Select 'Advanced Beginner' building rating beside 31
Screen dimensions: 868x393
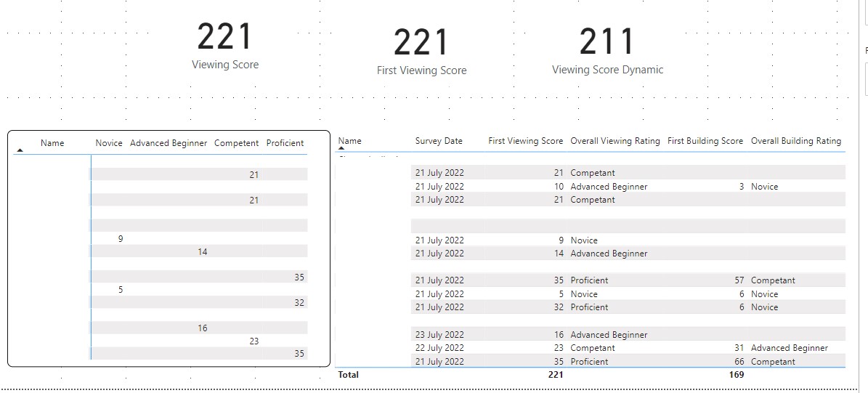790,348
